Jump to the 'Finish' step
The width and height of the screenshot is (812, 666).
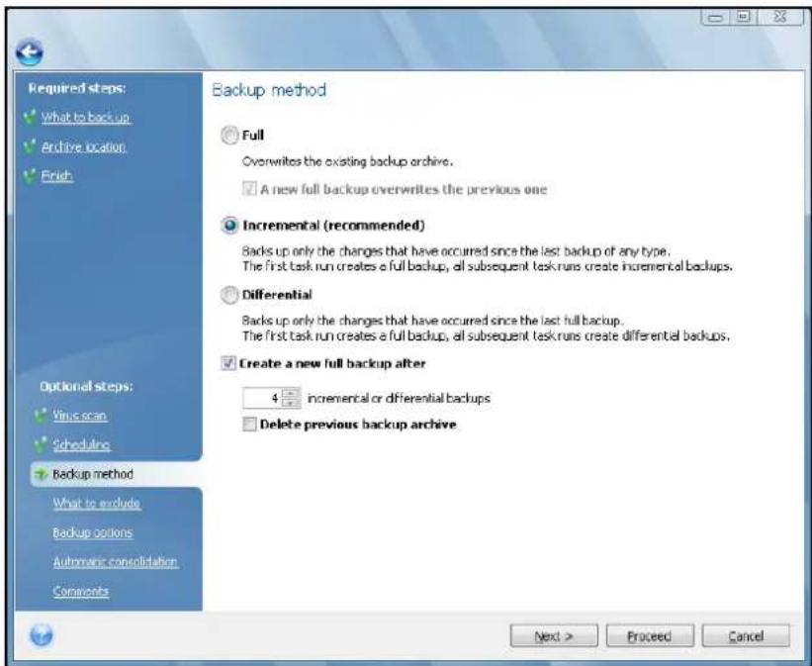click(x=57, y=176)
